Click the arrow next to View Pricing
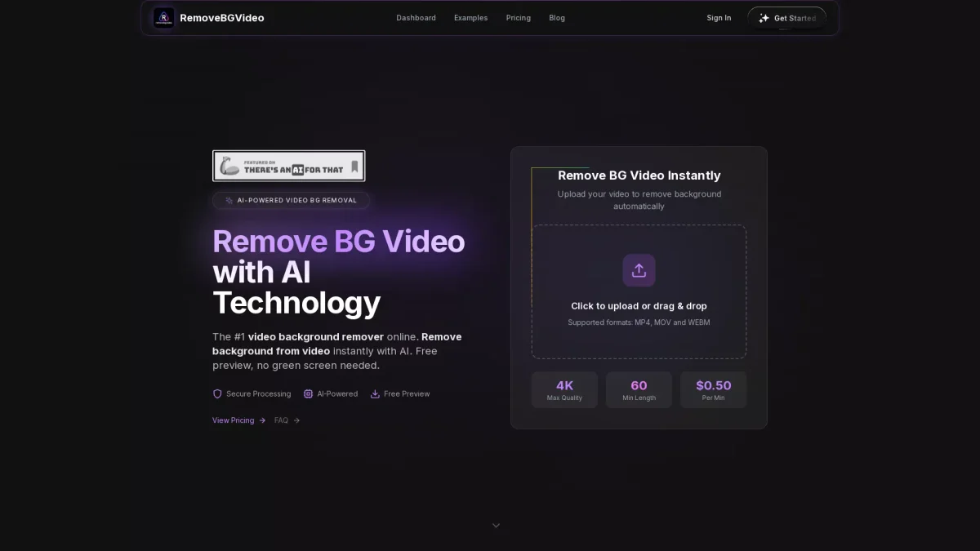The image size is (980, 551). 262,420
